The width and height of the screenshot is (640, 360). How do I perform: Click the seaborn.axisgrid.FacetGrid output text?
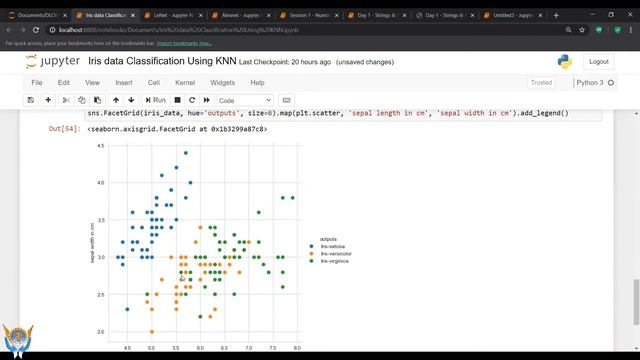pos(177,129)
